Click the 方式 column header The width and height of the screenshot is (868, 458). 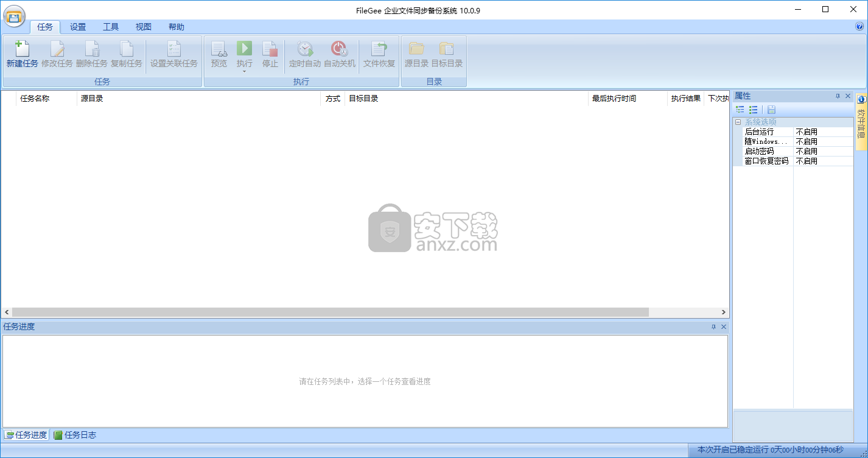coord(333,99)
